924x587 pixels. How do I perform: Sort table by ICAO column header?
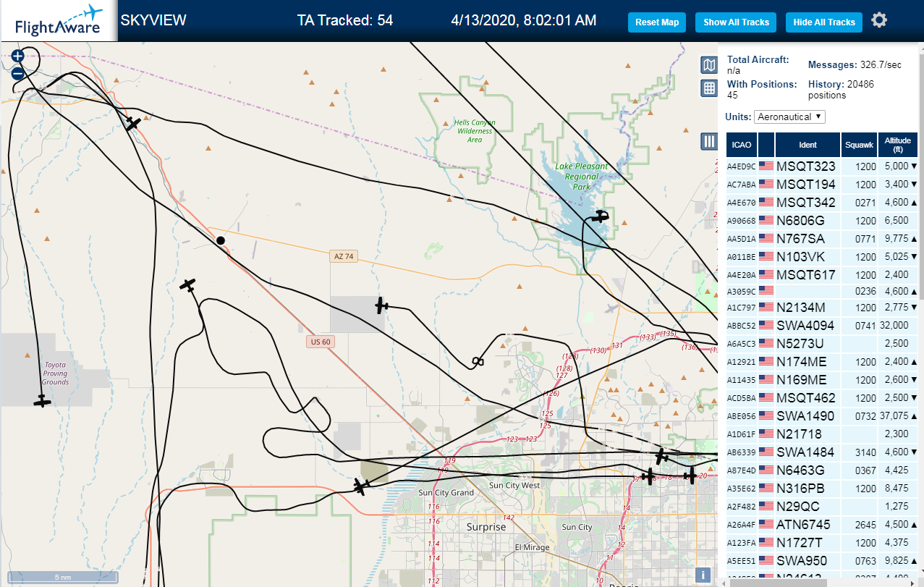(x=742, y=145)
